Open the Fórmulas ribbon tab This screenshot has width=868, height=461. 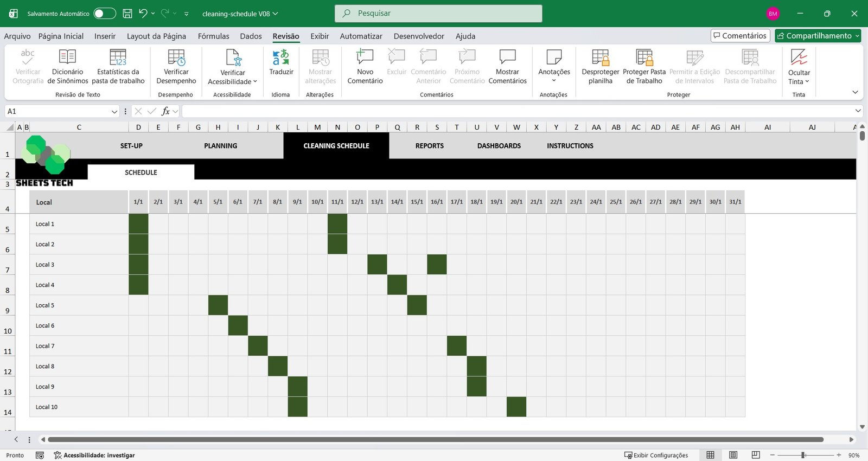tap(213, 36)
